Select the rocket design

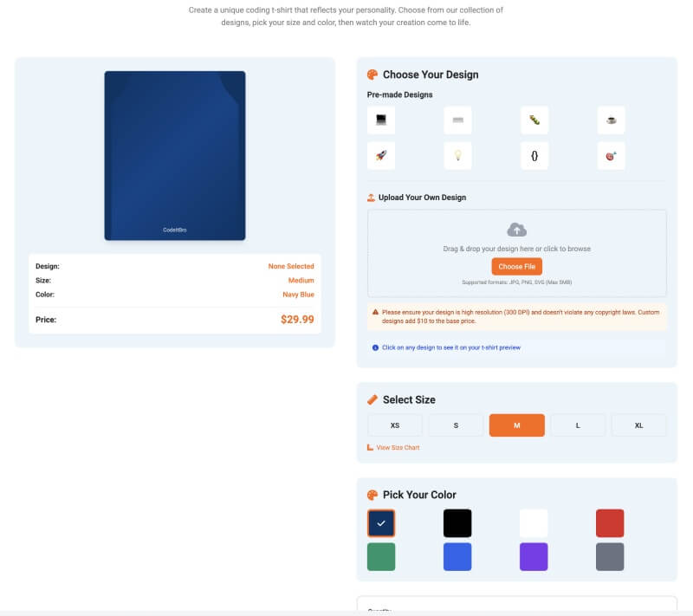pyautogui.click(x=381, y=156)
